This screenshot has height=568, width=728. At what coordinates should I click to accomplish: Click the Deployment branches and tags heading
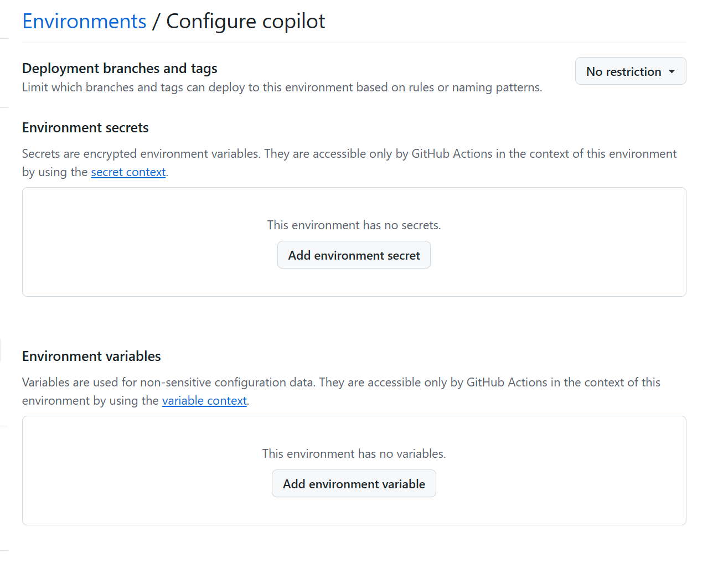(x=119, y=68)
